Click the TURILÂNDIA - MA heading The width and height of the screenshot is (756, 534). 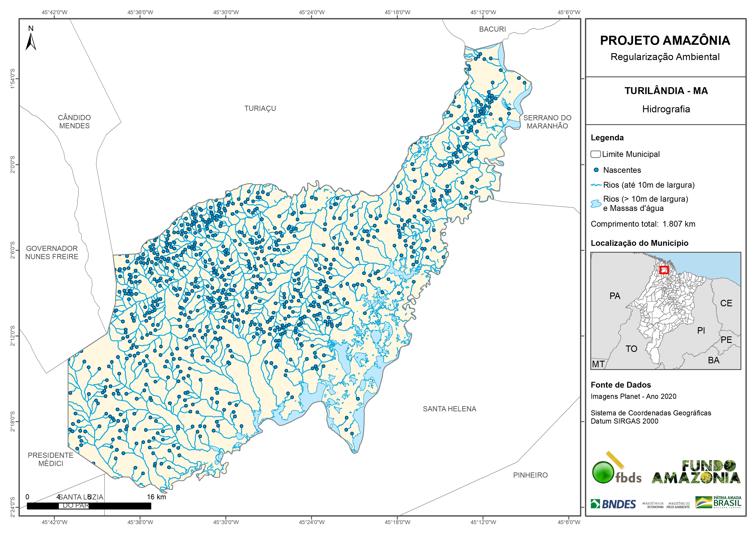(666, 91)
